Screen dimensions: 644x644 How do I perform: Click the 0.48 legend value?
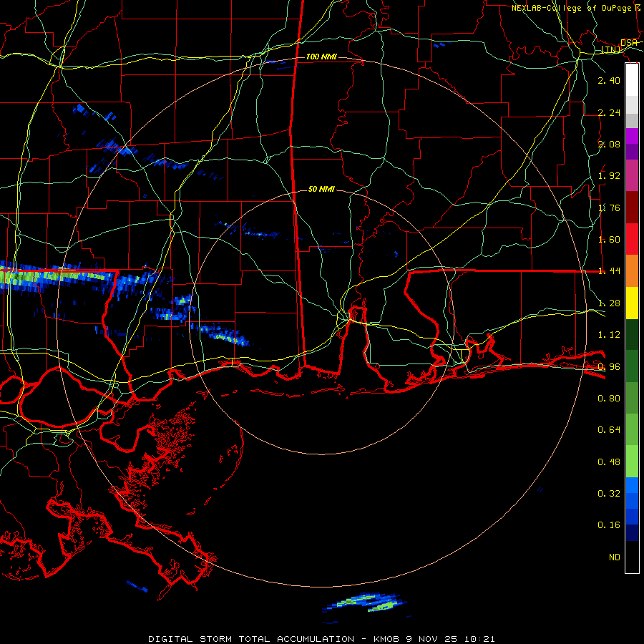coord(609,462)
